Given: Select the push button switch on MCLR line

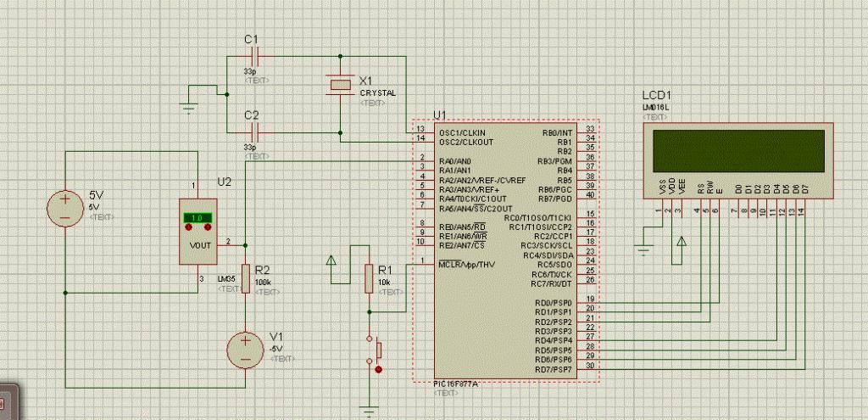Looking at the screenshot, I should coord(374,350).
